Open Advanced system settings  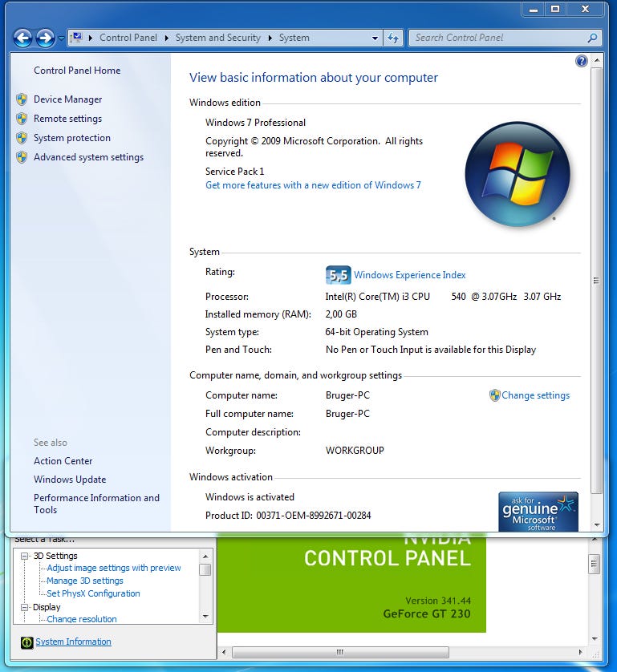(89, 157)
